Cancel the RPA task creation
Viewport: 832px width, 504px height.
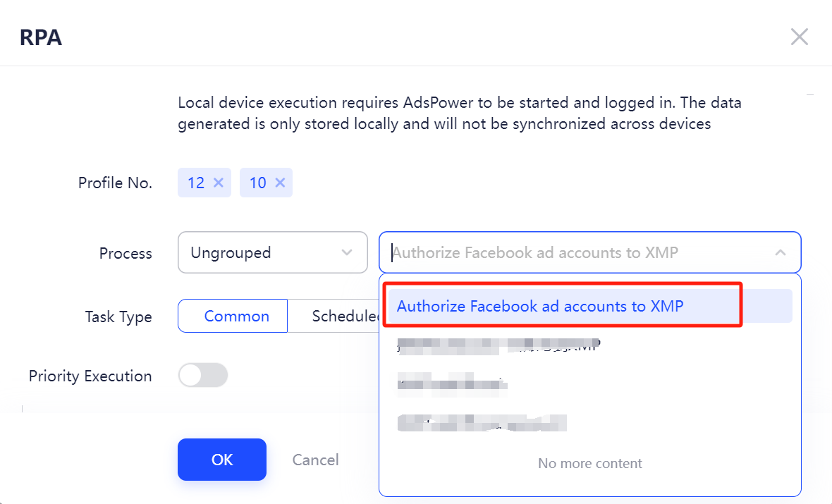[x=315, y=459]
